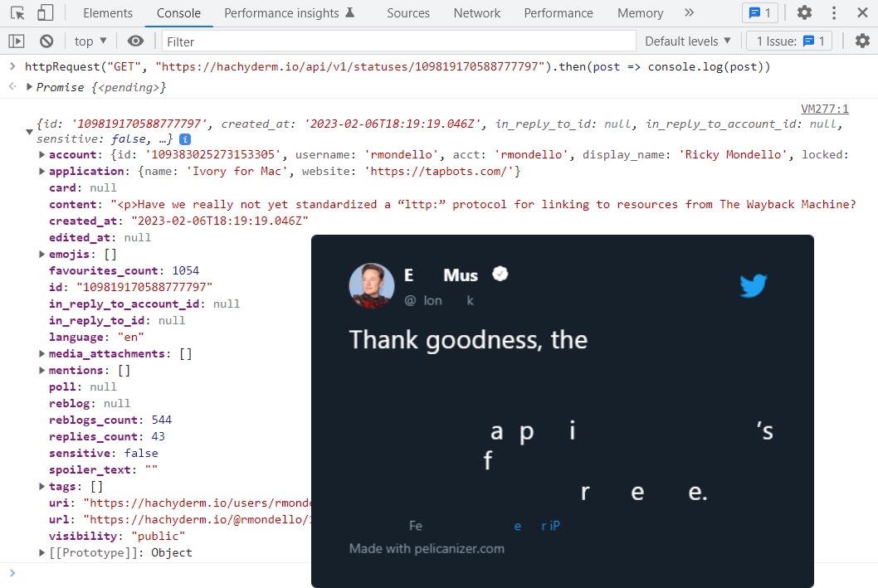Clear the console with the ban icon

(46, 41)
